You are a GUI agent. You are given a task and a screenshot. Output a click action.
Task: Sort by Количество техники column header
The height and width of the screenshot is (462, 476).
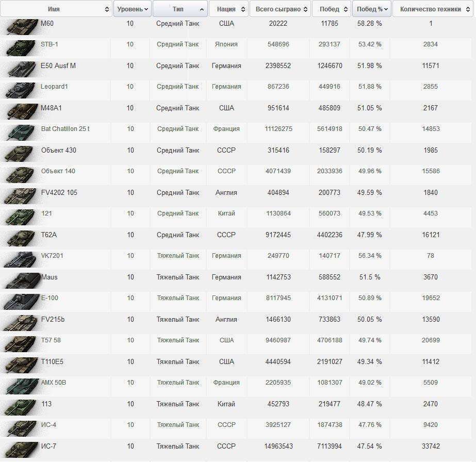[x=433, y=9]
